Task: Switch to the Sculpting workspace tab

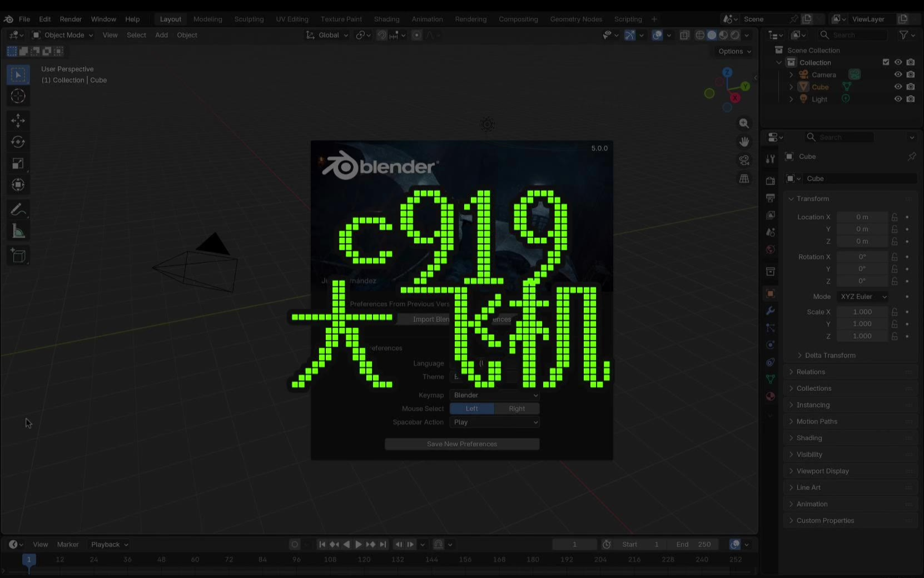Action: click(249, 19)
